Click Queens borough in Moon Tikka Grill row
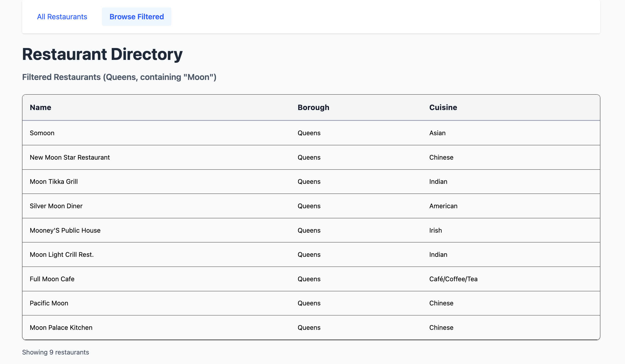Screen dimensions: 625x364 309,181
